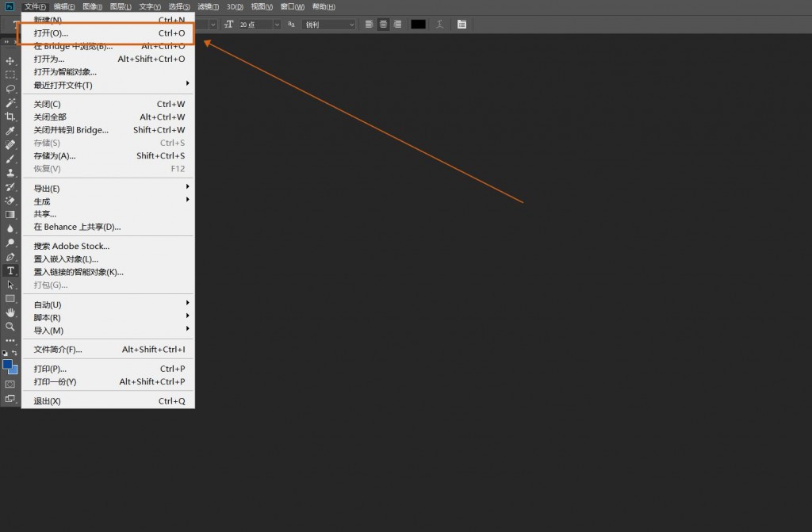Set the foreground blue color swatch
812x532 pixels.
coord(7,365)
